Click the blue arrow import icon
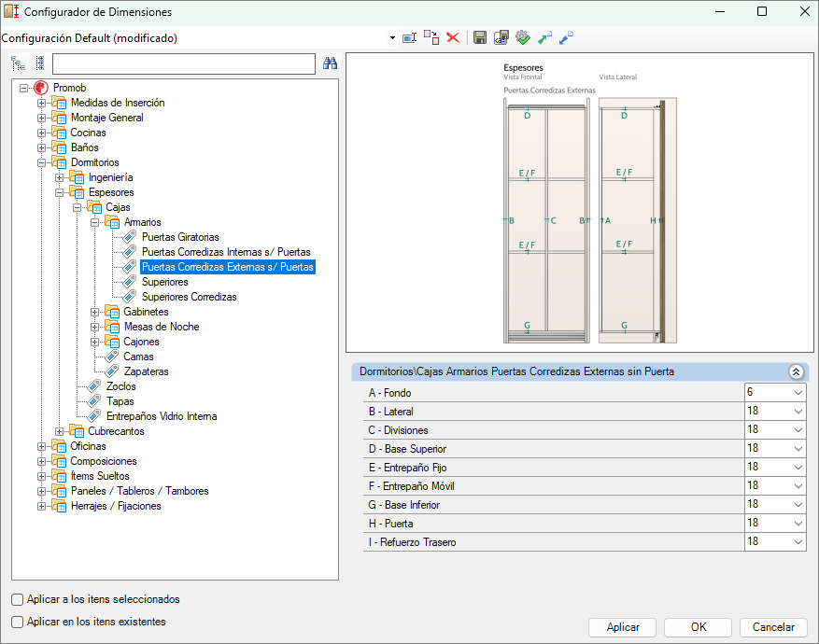This screenshot has height=644, width=819. [566, 37]
